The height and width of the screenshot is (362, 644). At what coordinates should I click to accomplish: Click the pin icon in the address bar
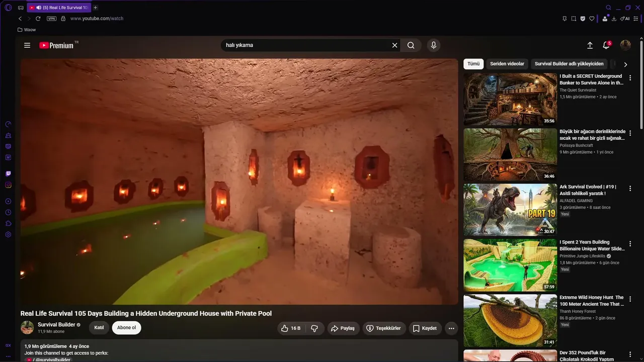click(x=565, y=19)
